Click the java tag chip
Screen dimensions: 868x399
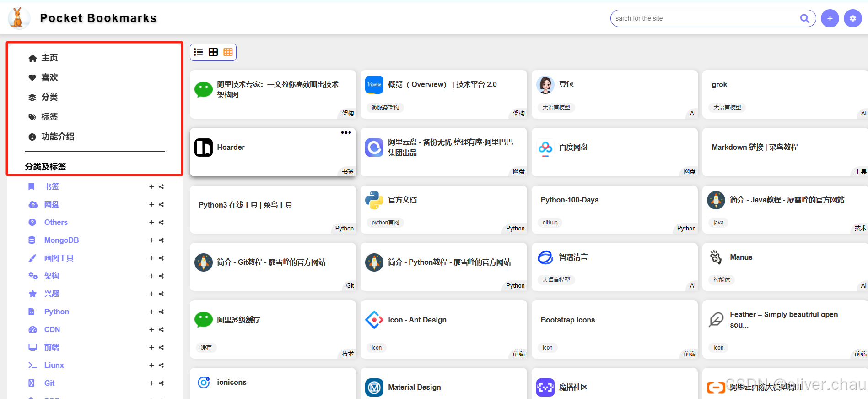pos(718,223)
